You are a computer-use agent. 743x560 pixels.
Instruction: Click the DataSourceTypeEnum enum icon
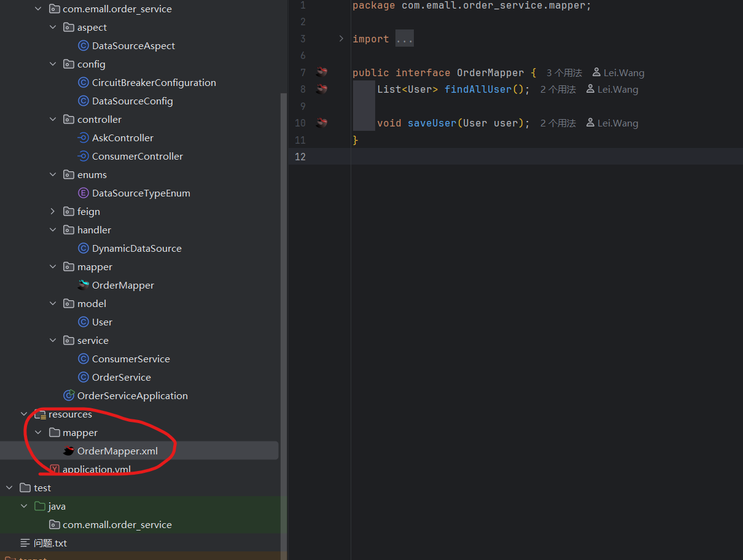coord(84,193)
